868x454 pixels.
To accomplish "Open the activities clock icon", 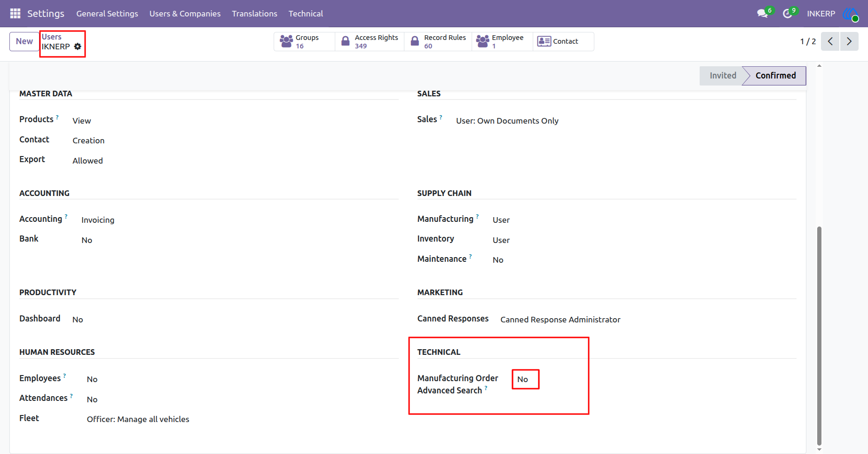I will click(x=787, y=14).
